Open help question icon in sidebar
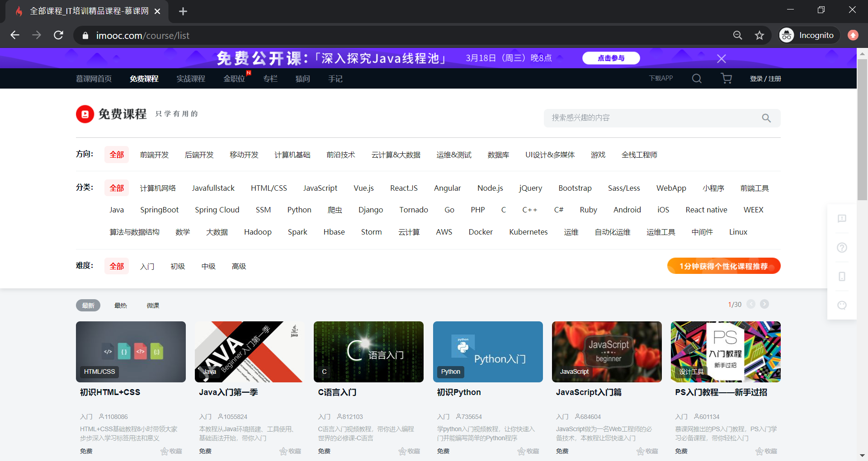 coord(842,248)
